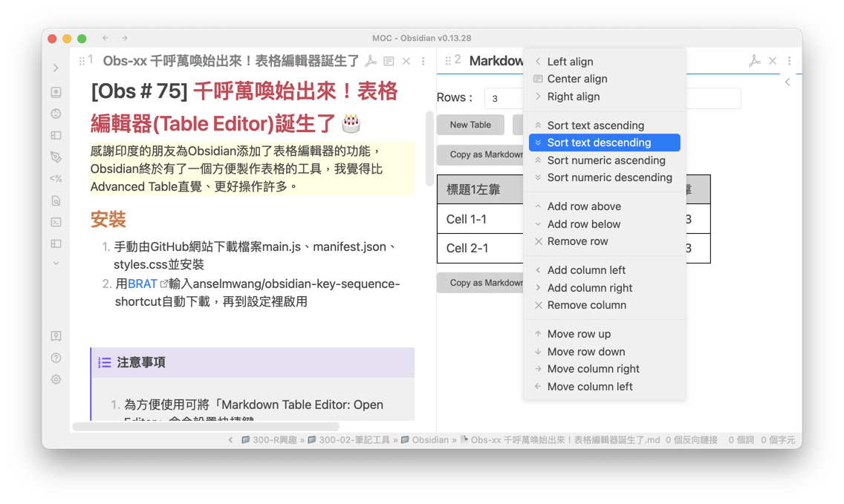
Task: Click the note's vertical scrollbar
Action: coord(429,148)
